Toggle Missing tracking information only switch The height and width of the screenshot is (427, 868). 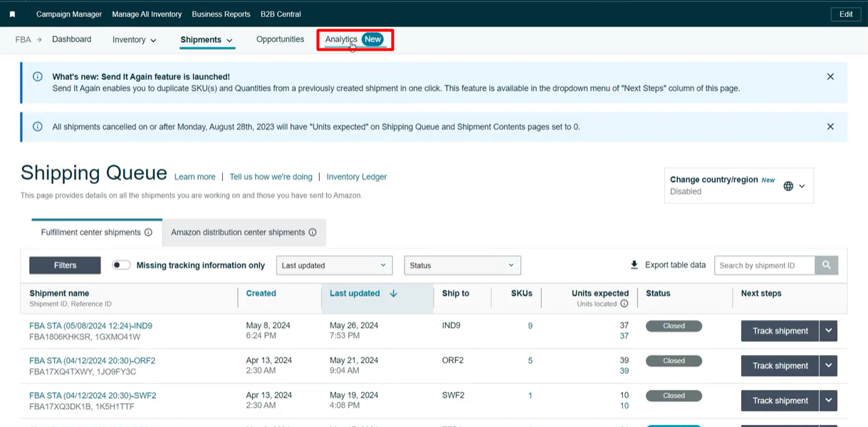121,265
